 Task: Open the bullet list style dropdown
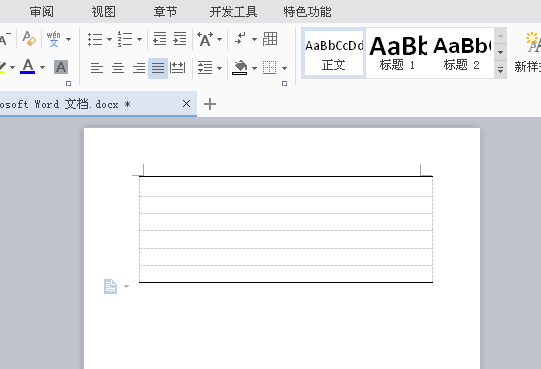pos(109,39)
